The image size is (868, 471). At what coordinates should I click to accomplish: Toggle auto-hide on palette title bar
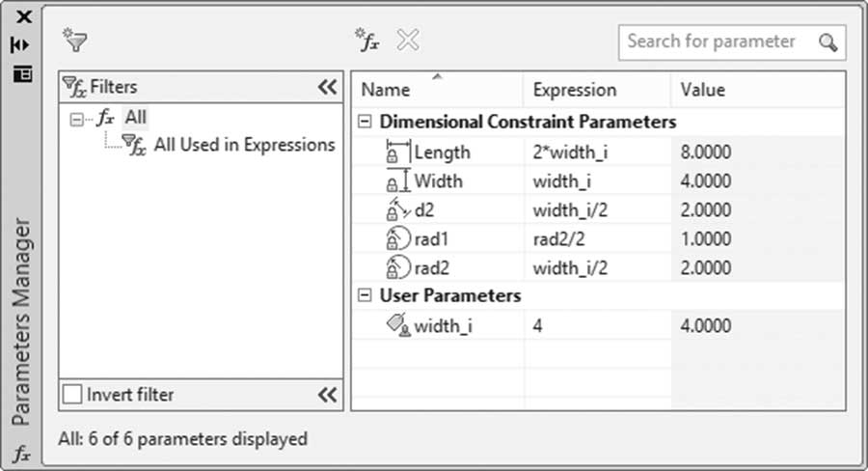(20, 45)
